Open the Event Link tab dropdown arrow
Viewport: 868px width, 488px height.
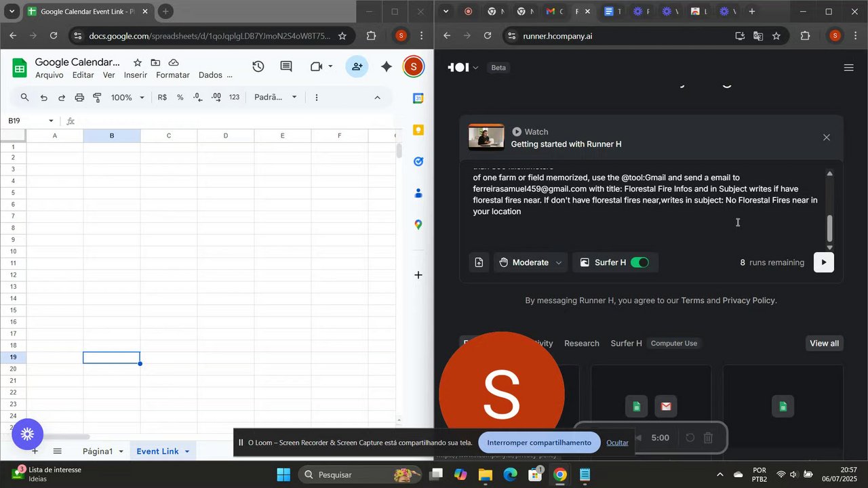click(x=186, y=451)
